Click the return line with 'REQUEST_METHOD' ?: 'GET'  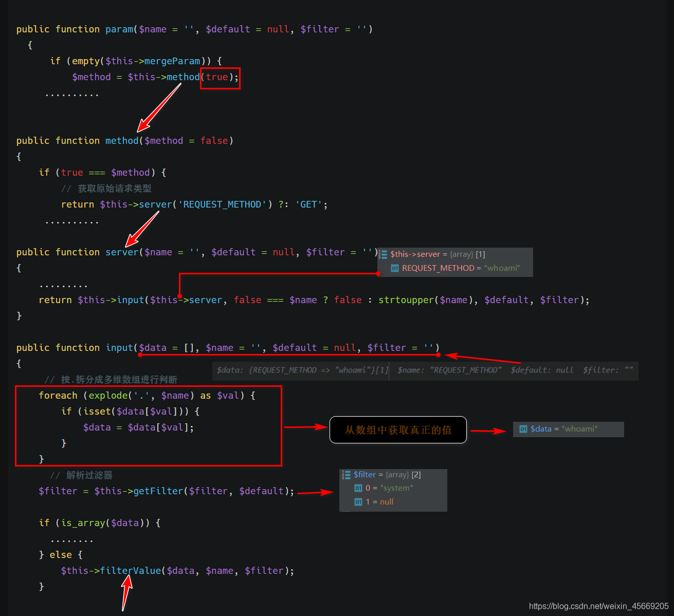[x=194, y=204]
